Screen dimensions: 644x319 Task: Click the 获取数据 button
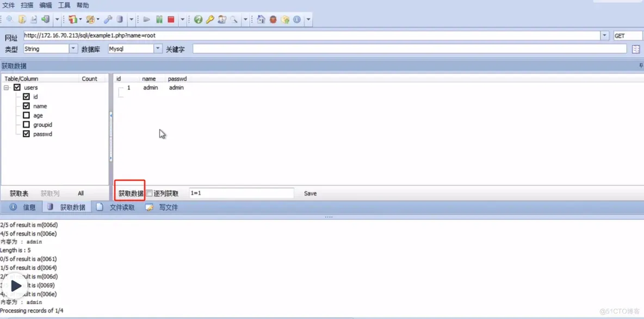(131, 193)
